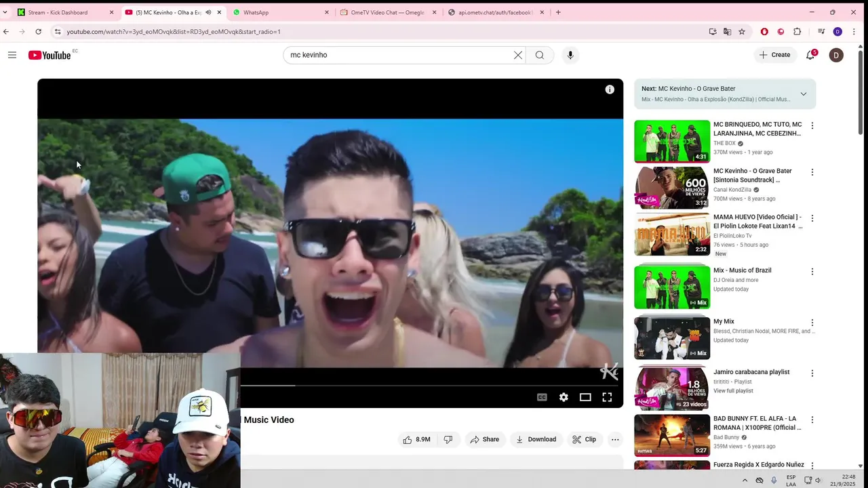868x488 pixels.
Task: Click the Create button
Action: pos(774,55)
